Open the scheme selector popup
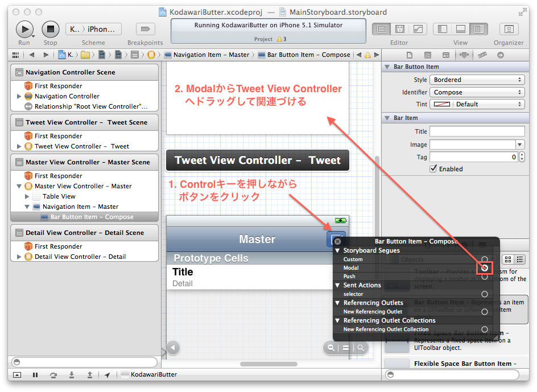Image resolution: width=537 pixels, height=392 pixels. pos(93,29)
